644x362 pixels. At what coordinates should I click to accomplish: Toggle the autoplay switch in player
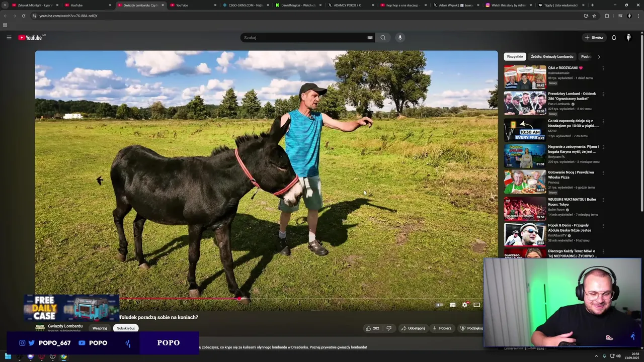[x=439, y=305]
